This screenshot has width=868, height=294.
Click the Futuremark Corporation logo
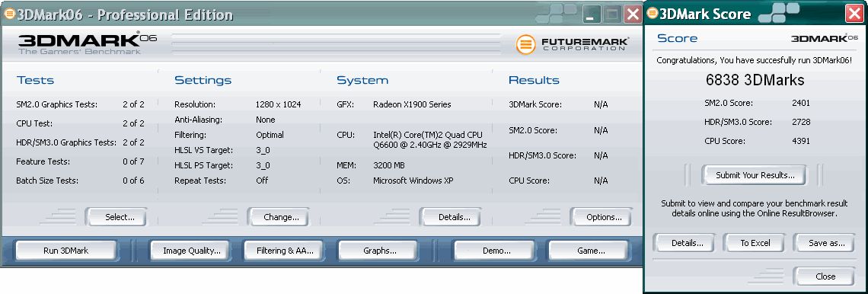pyautogui.click(x=572, y=44)
